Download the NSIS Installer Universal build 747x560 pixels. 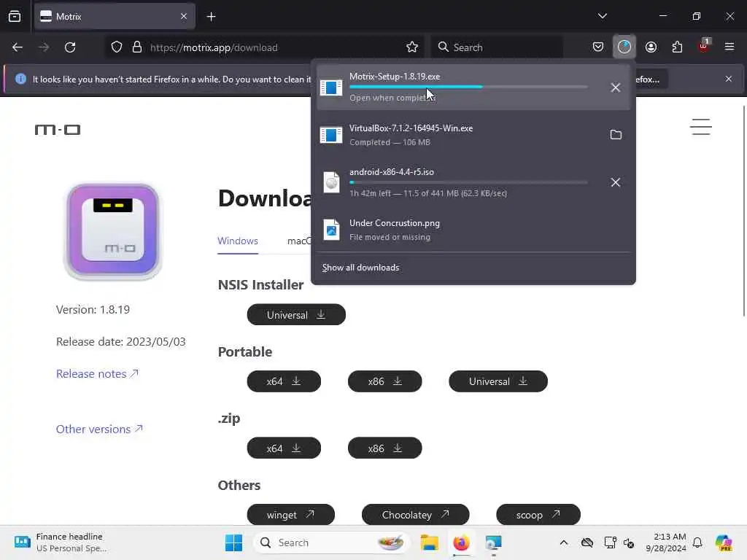tap(296, 315)
